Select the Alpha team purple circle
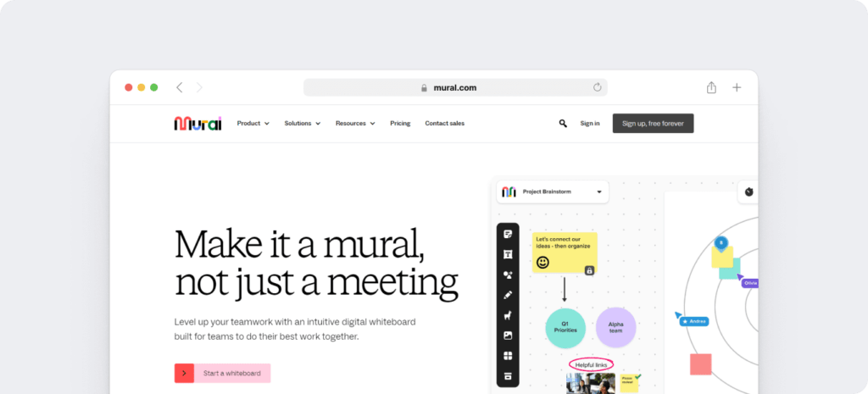The width and height of the screenshot is (868, 394). pos(615,327)
